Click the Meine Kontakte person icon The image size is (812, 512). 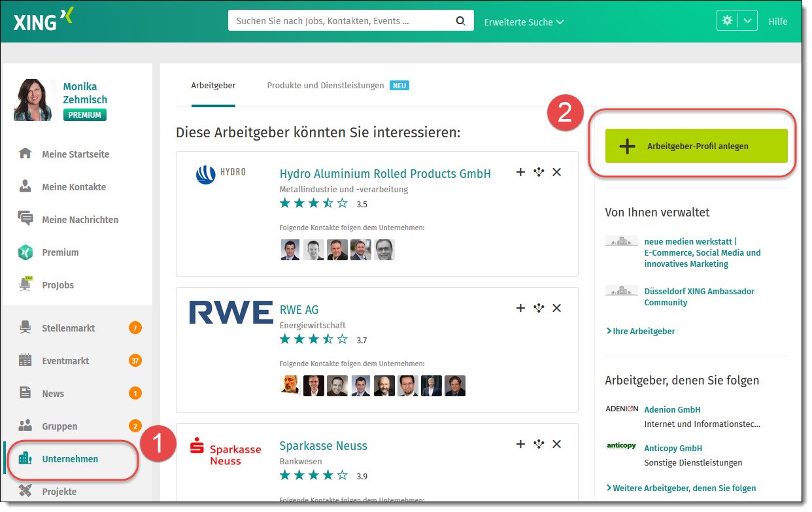tap(25, 186)
